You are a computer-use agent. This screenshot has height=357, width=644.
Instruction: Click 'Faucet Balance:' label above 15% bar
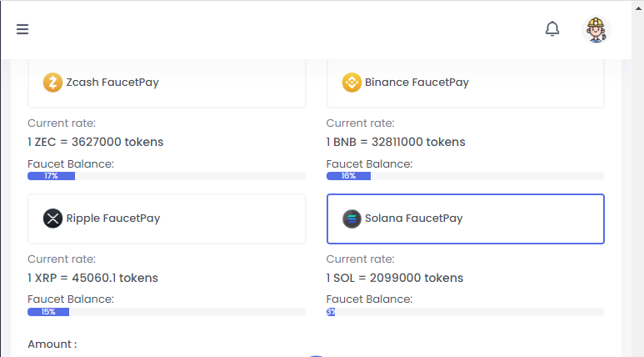point(71,299)
